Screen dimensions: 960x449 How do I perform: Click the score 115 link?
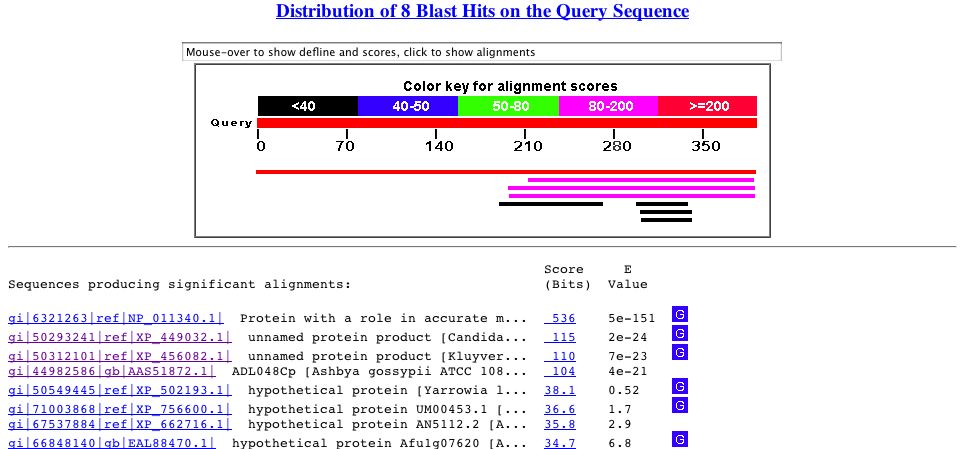[x=561, y=335]
